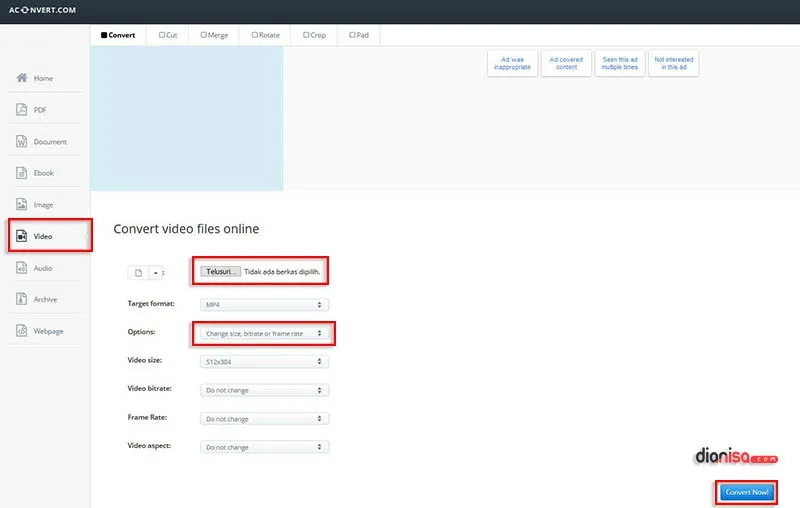800x508 pixels.
Task: Open the Rotate tab
Action: [x=262, y=35]
